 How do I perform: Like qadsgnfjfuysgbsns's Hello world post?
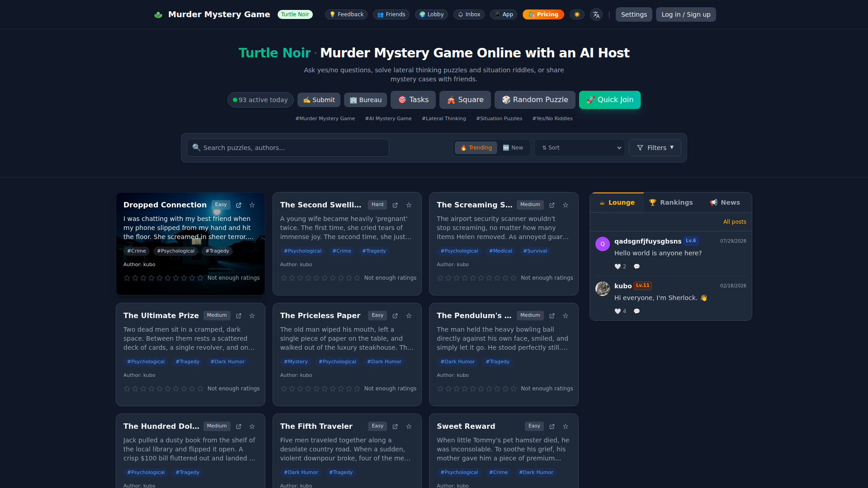click(x=620, y=267)
